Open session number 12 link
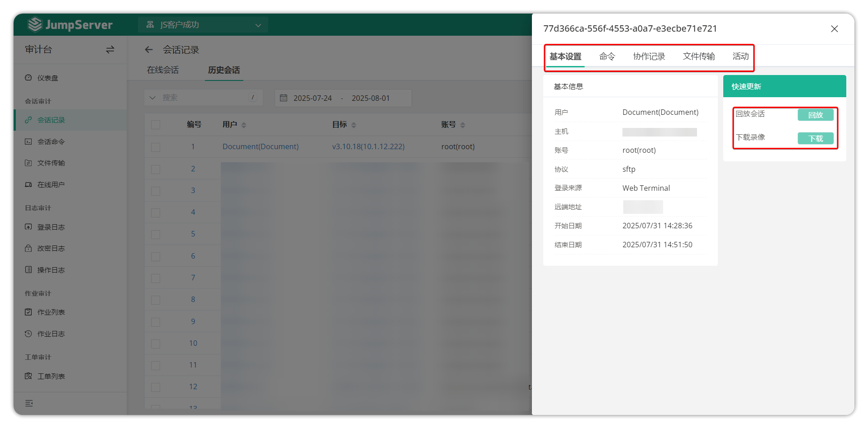The image size is (868, 424). pos(193,386)
